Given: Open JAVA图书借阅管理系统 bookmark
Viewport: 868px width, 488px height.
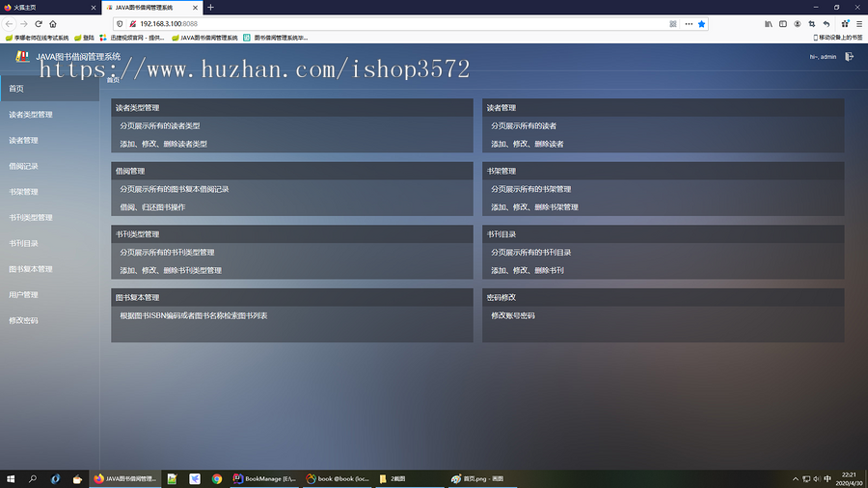Looking at the screenshot, I should [204, 38].
